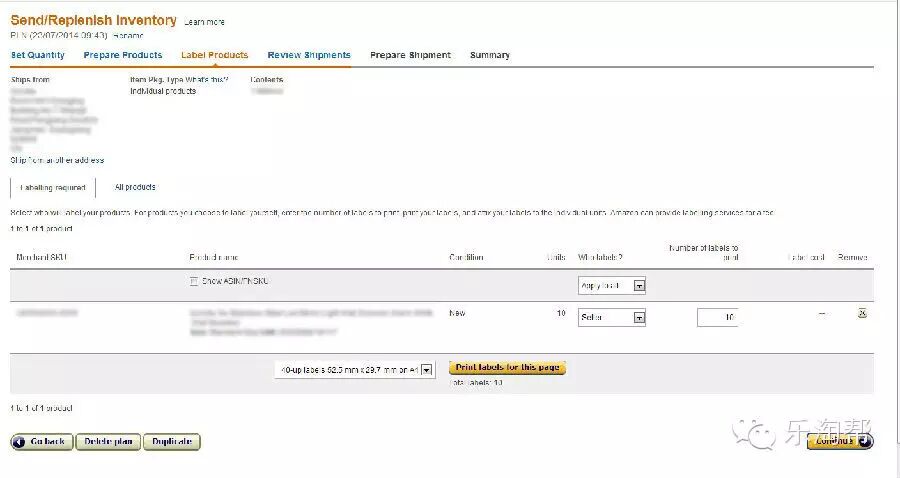Image resolution: width=900 pixels, height=478 pixels.
Task: Open the Summary step tab
Action: point(490,55)
